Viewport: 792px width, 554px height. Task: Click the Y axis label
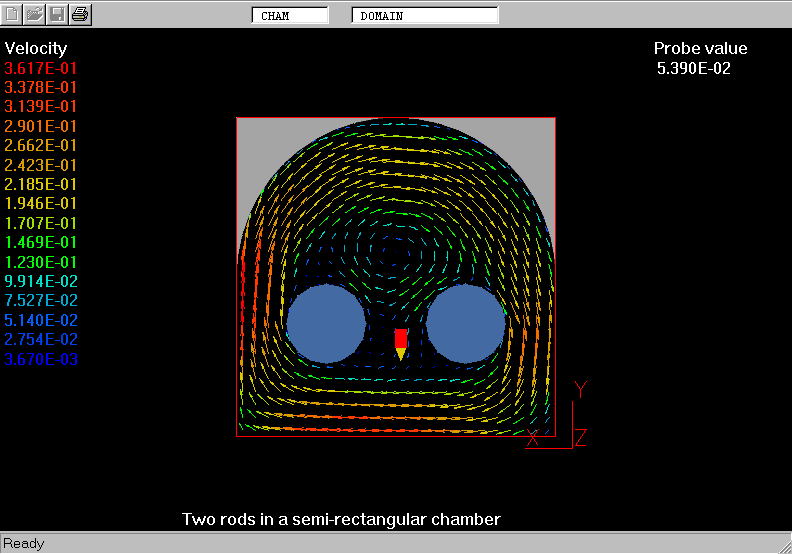pyautogui.click(x=580, y=389)
